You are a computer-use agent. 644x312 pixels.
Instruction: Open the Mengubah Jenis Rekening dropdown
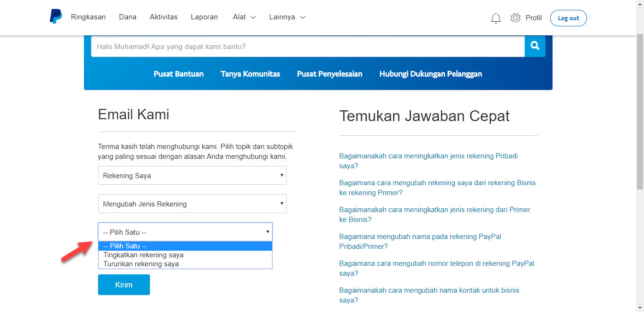(x=192, y=203)
